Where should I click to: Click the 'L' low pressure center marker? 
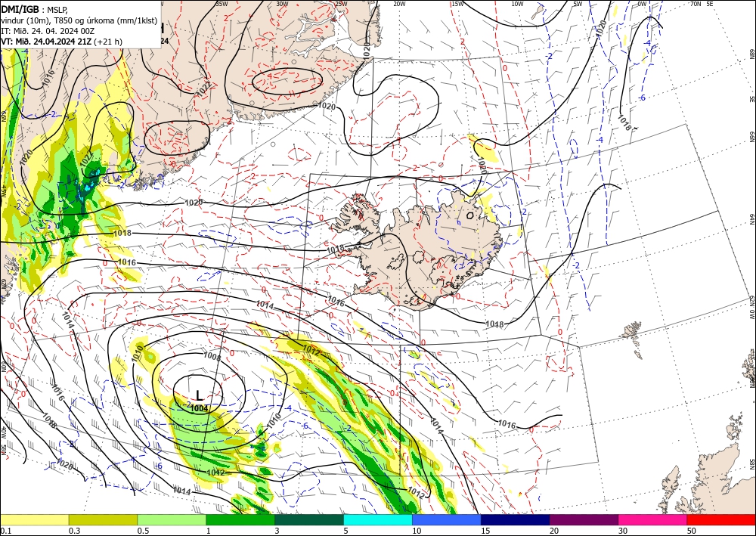199,395
